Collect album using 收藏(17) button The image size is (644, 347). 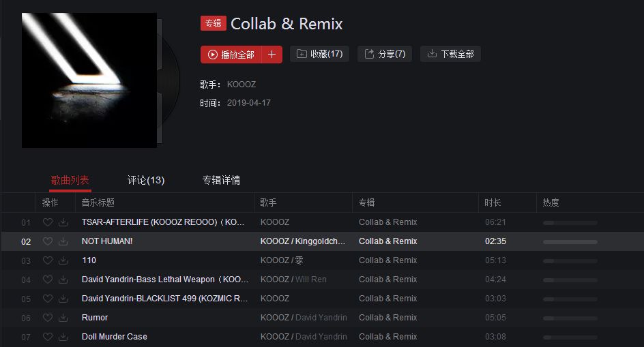pos(319,54)
